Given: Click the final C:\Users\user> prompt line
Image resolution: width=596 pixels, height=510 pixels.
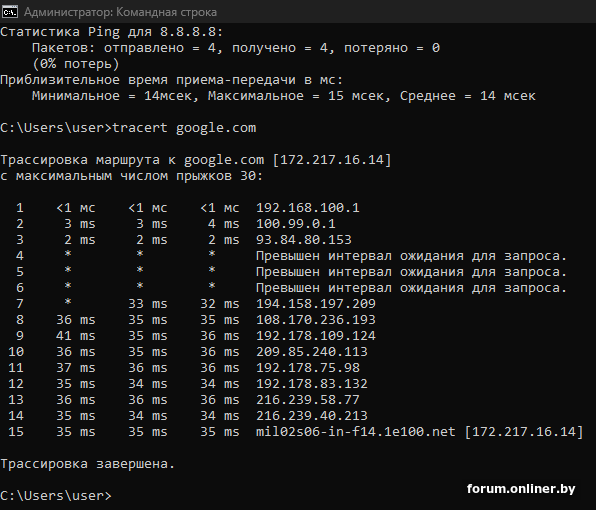Looking at the screenshot, I should (x=56, y=496).
